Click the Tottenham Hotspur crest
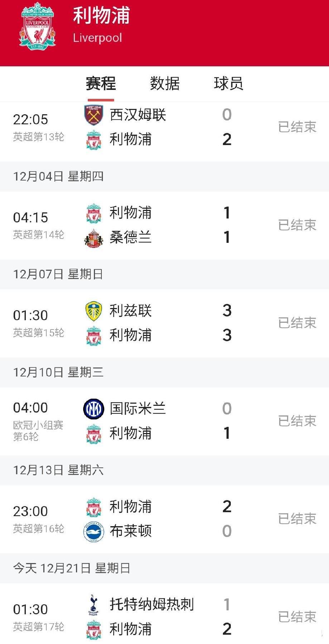The height and width of the screenshot is (644, 329). (x=94, y=605)
